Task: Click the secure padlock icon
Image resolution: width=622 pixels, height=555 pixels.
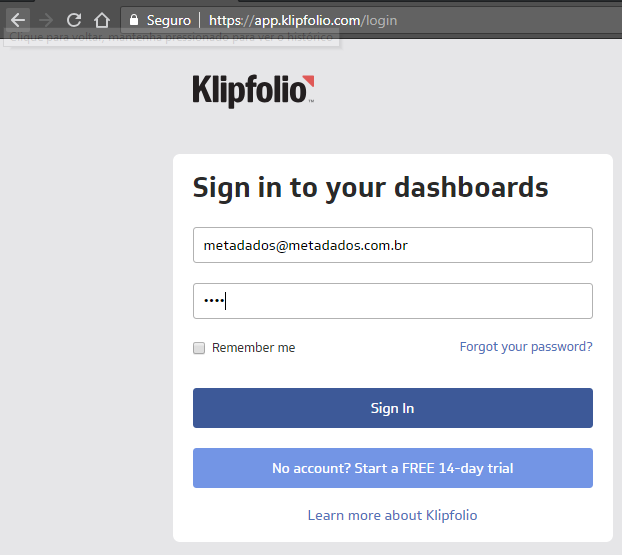Action: pos(133,20)
